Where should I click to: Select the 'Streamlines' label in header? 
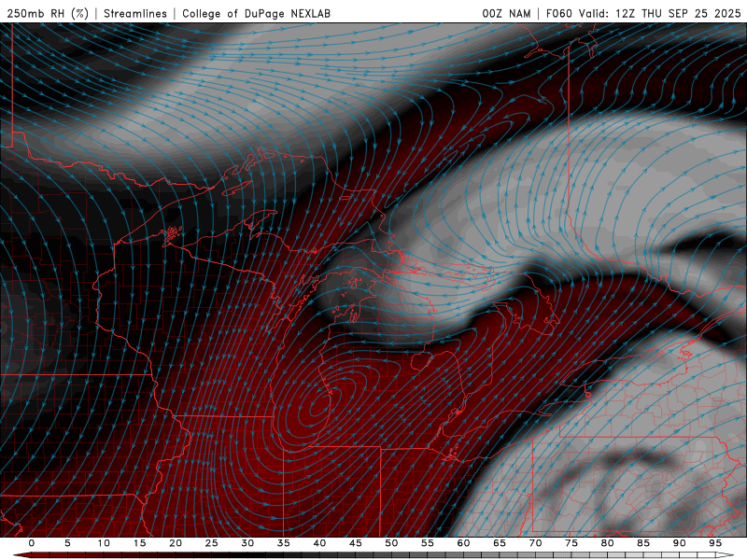[x=135, y=13]
